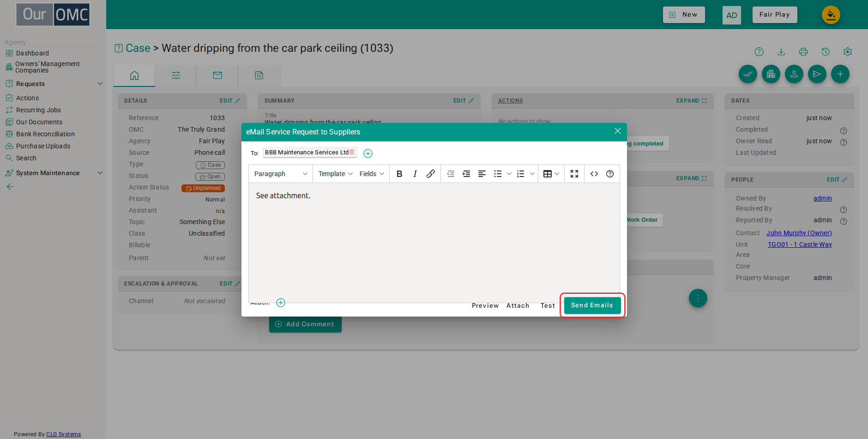Image resolution: width=868 pixels, height=439 pixels.
Task: Switch to the case settings sliders tab
Action: coord(176,75)
